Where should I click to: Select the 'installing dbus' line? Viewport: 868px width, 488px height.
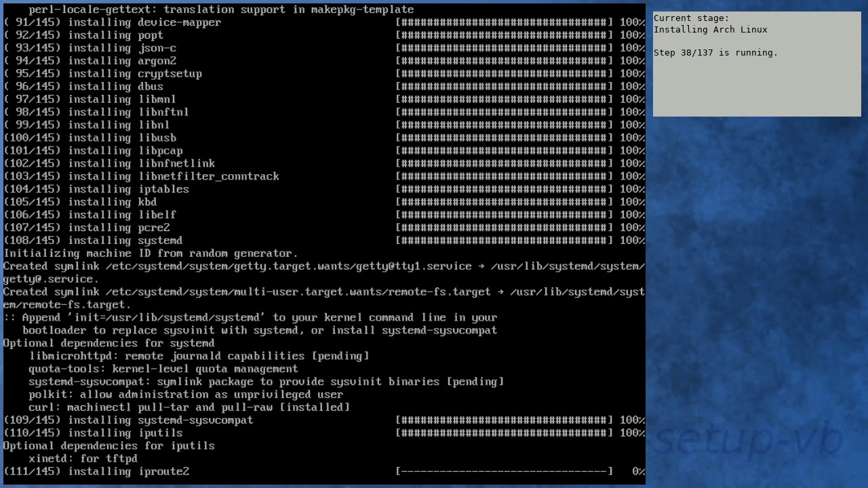coord(324,87)
